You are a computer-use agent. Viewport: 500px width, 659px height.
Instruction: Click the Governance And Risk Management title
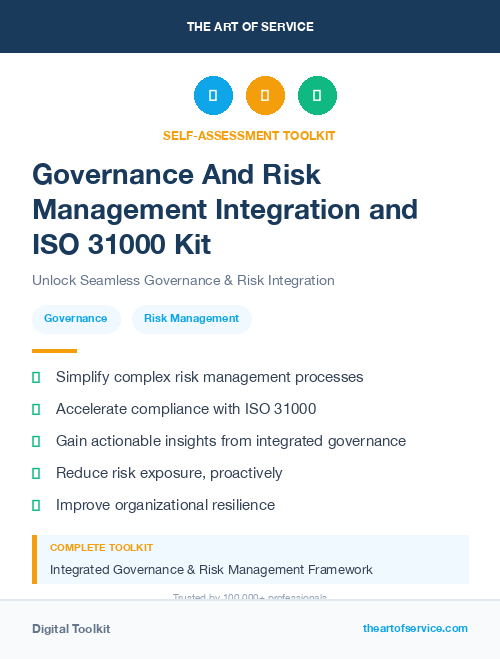point(225,209)
